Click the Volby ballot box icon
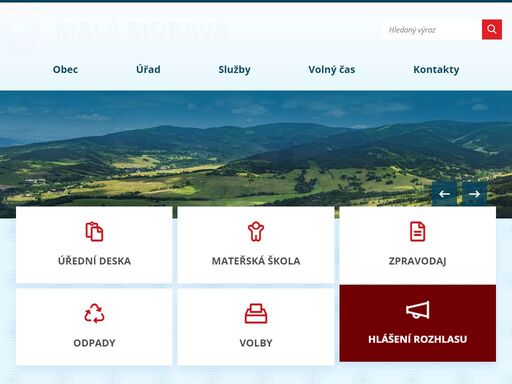Viewport: 512px width, 384px height. click(256, 313)
